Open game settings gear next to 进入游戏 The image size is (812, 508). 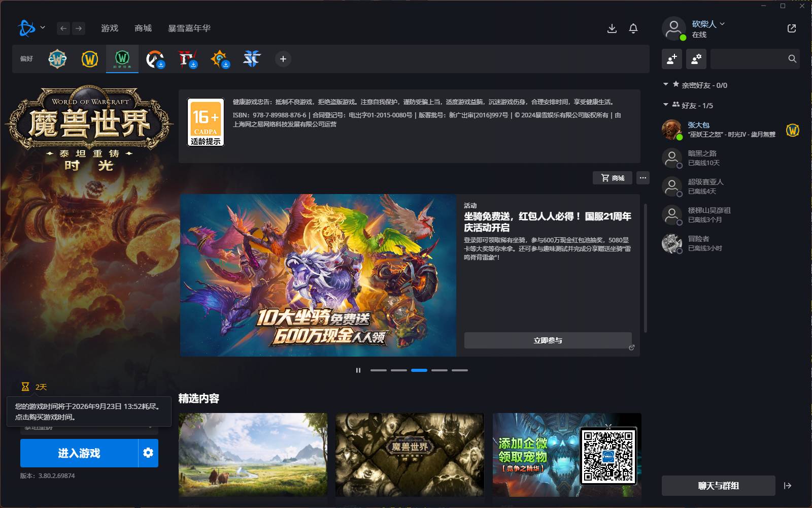point(148,453)
